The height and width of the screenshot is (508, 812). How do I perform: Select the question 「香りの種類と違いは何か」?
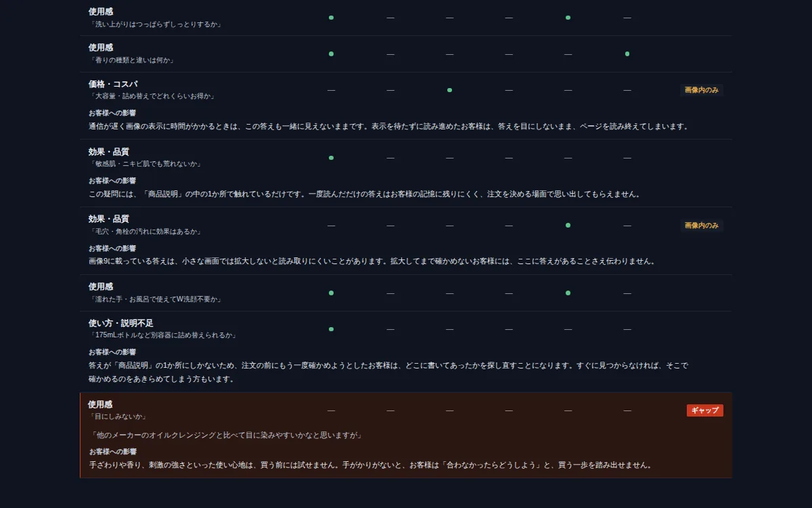point(132,60)
